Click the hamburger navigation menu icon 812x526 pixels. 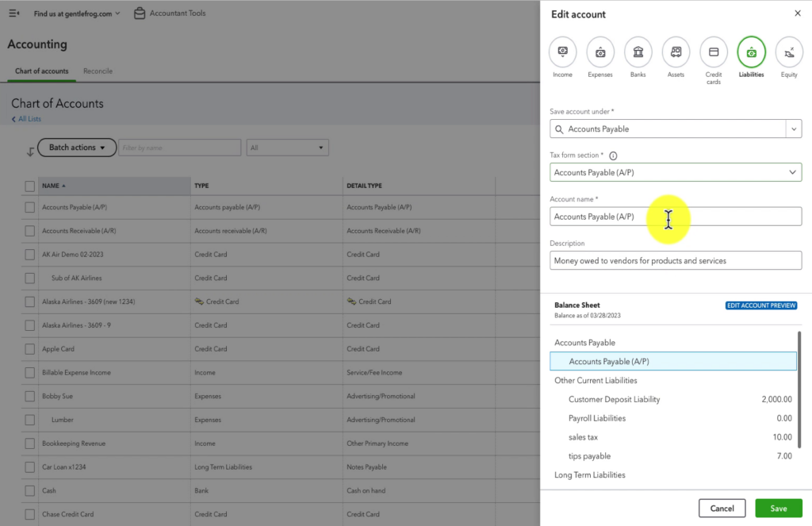(x=13, y=13)
